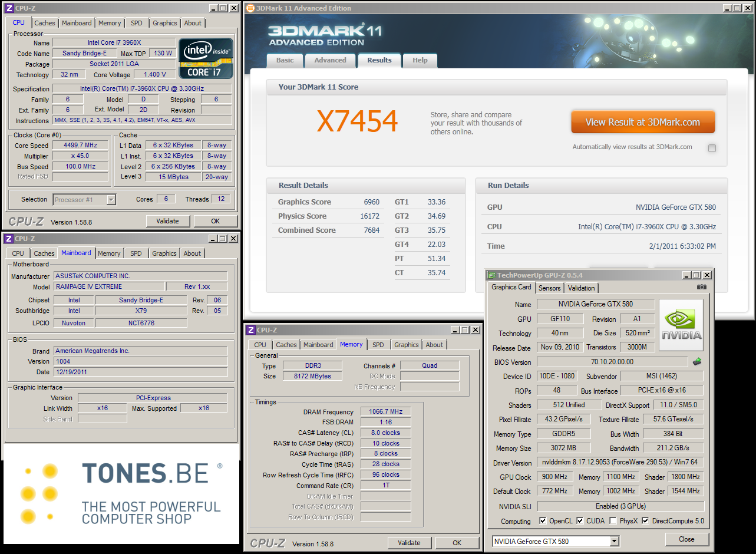
Task: Click the BIOS save chip icon in GPU-Z
Action: pyautogui.click(x=697, y=362)
